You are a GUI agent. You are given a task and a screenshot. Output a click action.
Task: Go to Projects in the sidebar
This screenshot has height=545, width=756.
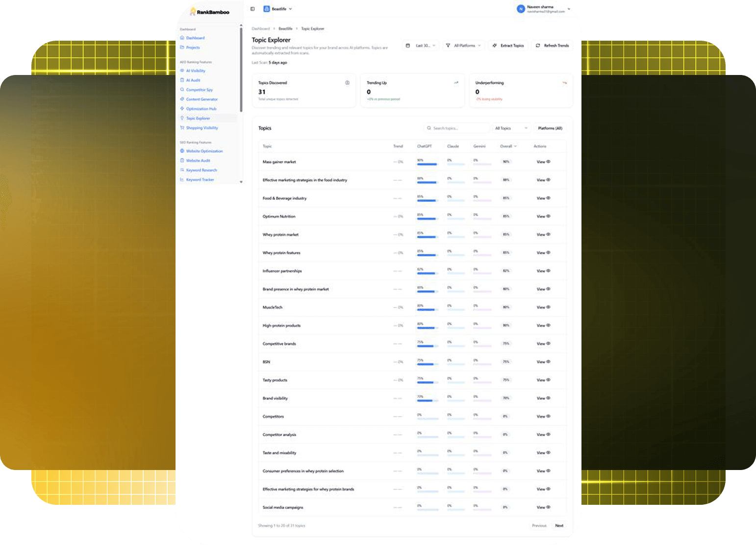click(193, 48)
